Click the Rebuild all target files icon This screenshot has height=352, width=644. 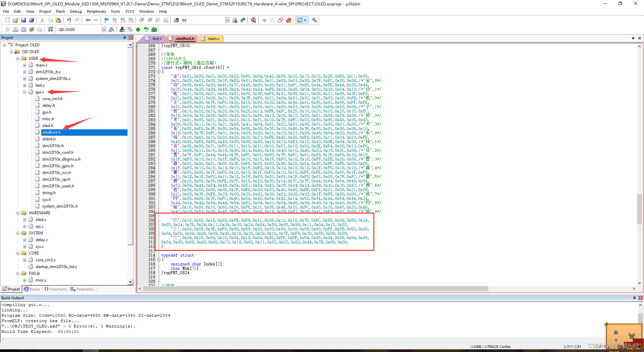pos(23,29)
